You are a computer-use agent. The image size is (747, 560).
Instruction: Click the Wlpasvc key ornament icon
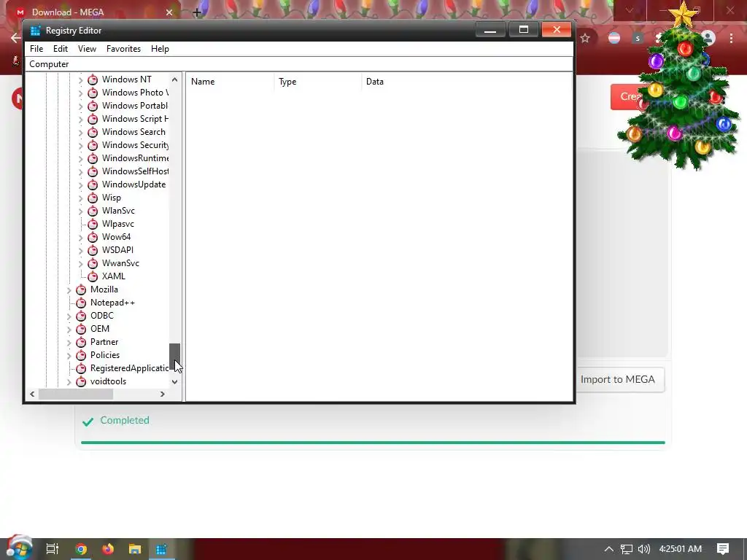(93, 224)
